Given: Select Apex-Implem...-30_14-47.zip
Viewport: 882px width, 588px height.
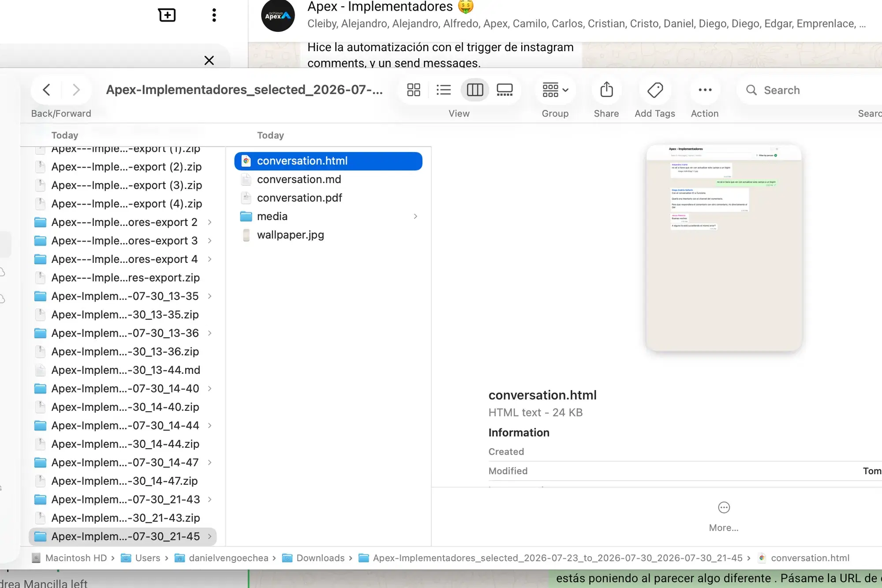Looking at the screenshot, I should click(x=123, y=481).
